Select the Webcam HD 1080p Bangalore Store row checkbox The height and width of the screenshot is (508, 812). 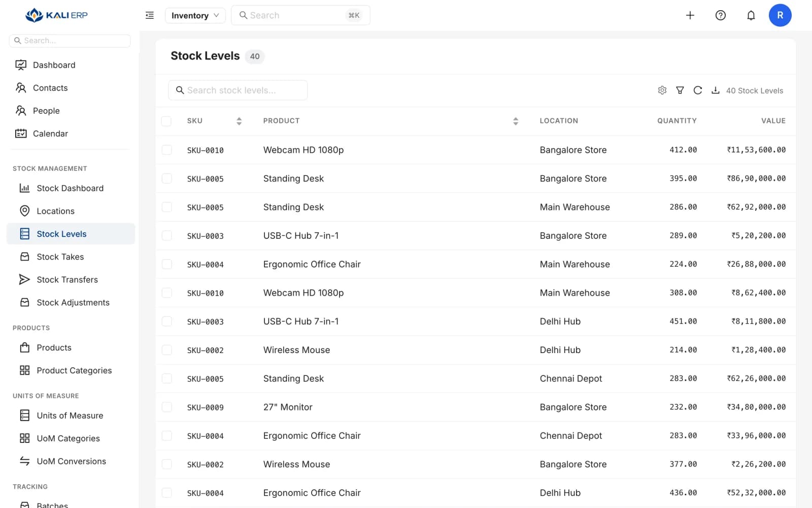[166, 150]
